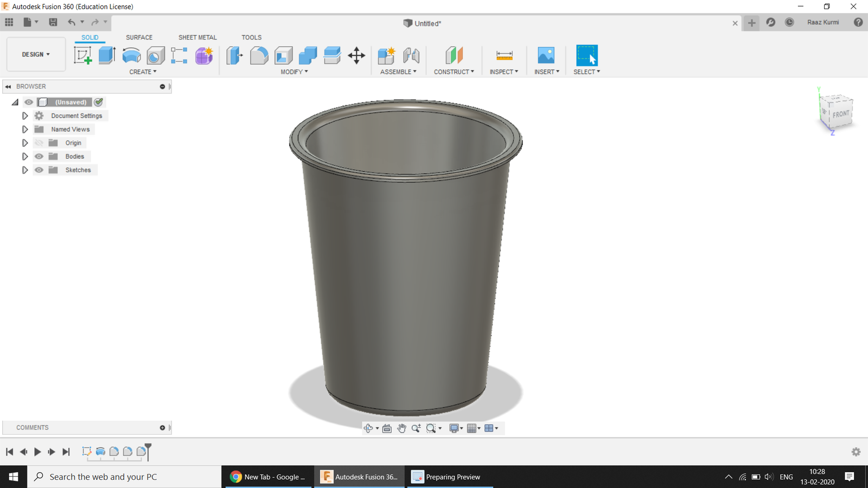The height and width of the screenshot is (488, 868).
Task: Switch to the SOLID tab
Action: [x=90, y=37]
